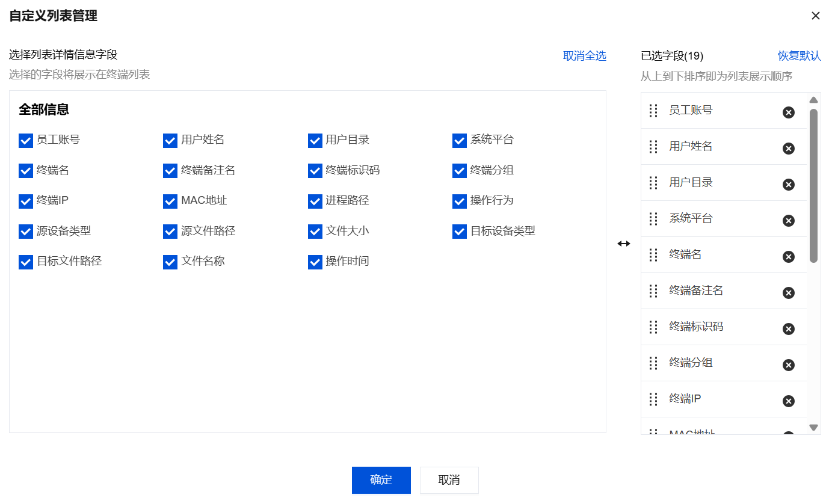The width and height of the screenshot is (832, 504).
Task: Uncheck the 员工账号 checkbox
Action: [x=26, y=141]
